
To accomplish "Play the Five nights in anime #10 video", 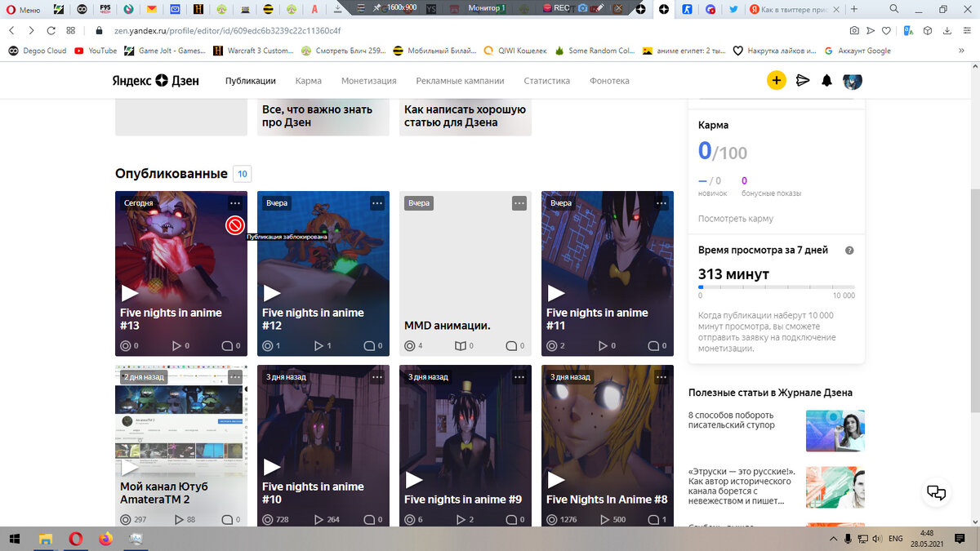I will (272, 467).
